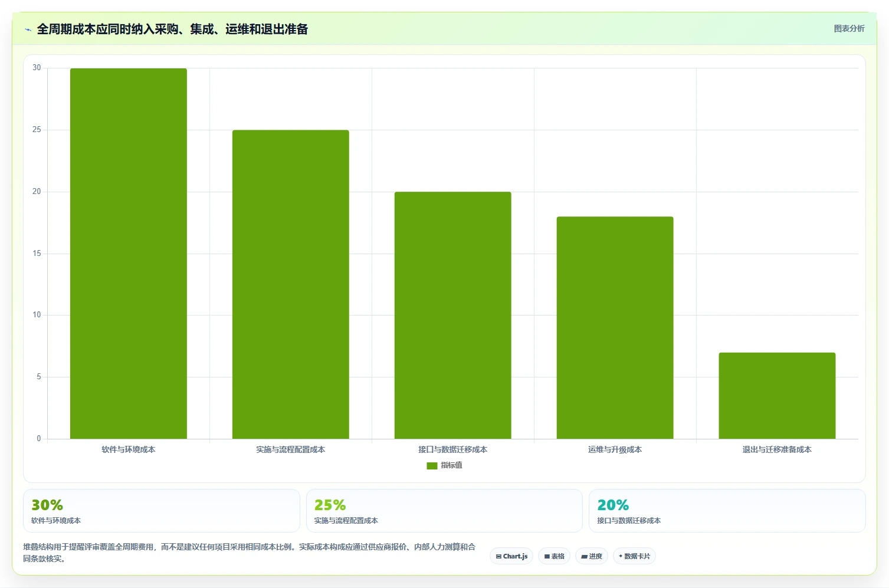Image resolution: width=889 pixels, height=588 pixels.
Task: Click the x-axis label 软件与环境成本
Action: coord(129,449)
